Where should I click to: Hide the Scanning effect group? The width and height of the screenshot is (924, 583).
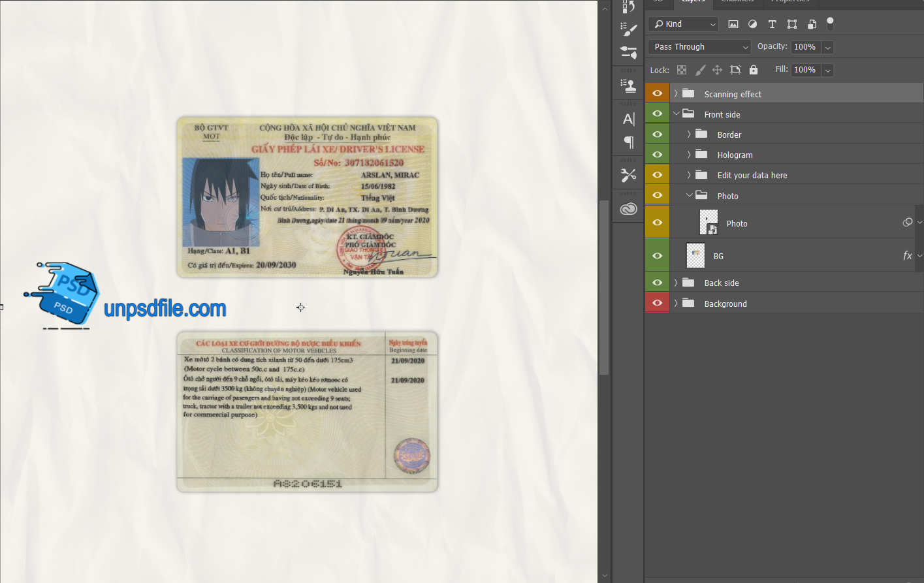click(657, 93)
